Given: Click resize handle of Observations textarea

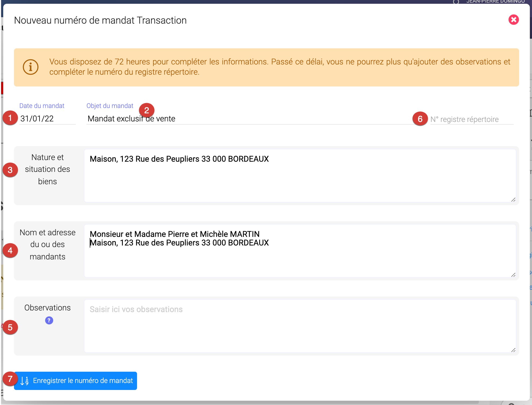Looking at the screenshot, I should (513, 350).
